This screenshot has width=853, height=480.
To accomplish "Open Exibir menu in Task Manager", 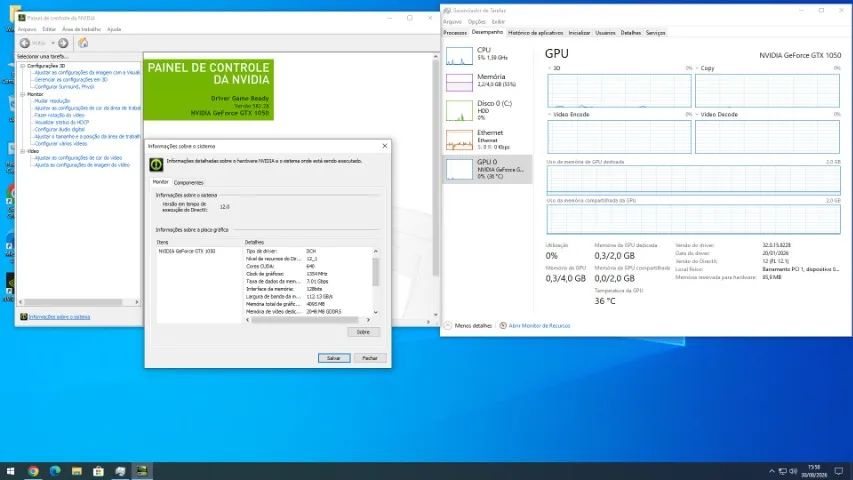I will [x=498, y=22].
